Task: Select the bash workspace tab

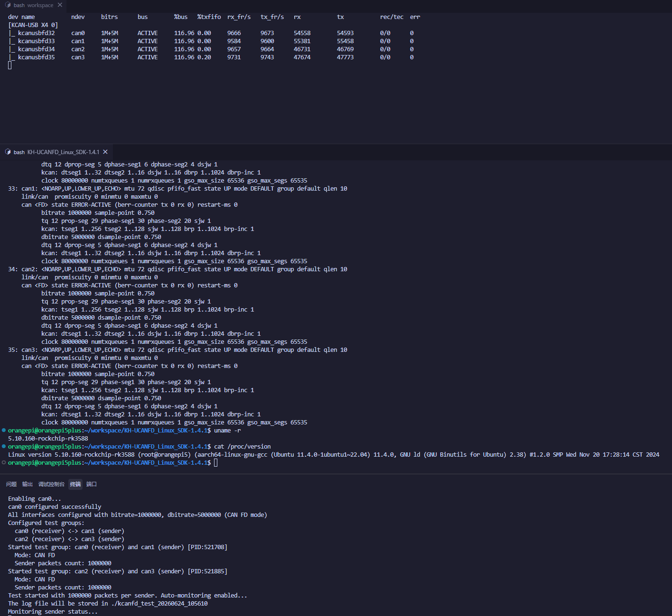Action: [33, 5]
